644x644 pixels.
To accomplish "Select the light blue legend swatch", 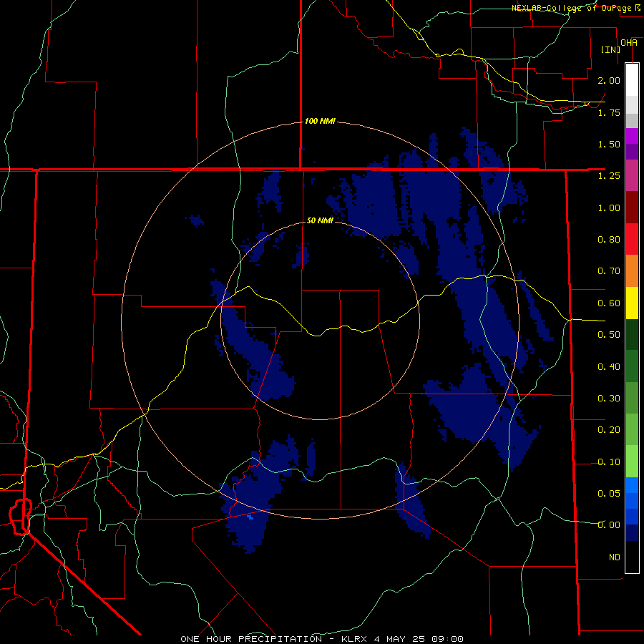I will tap(632, 485).
